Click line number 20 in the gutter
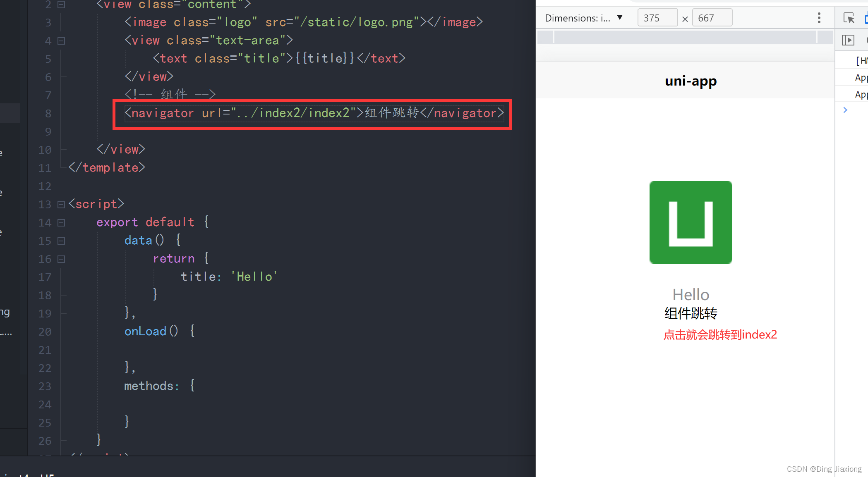 tap(45, 332)
